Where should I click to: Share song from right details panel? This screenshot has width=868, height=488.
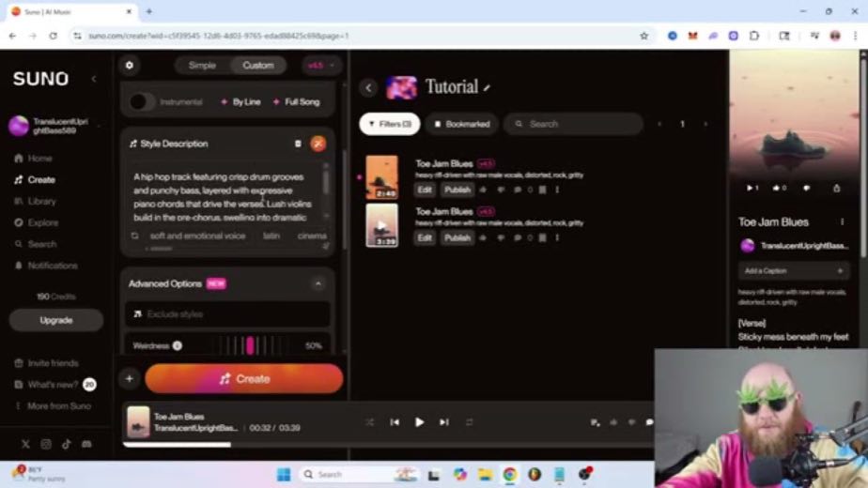(836, 188)
